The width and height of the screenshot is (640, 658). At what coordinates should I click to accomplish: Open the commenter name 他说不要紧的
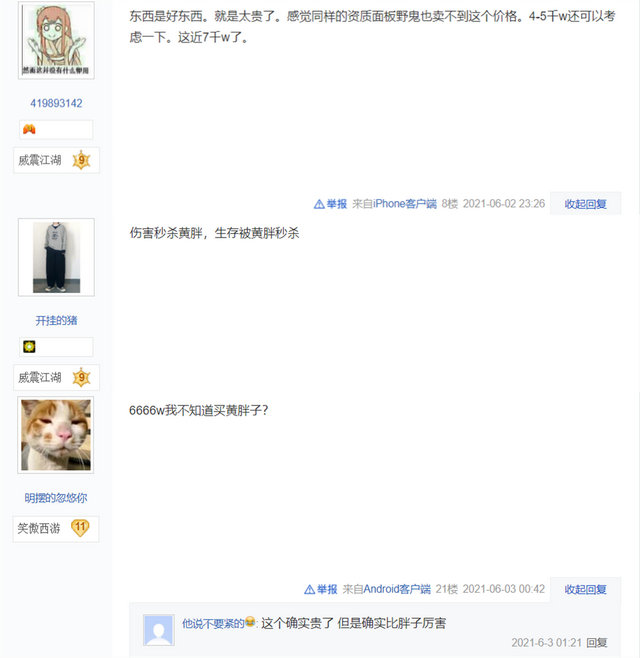pos(213,624)
